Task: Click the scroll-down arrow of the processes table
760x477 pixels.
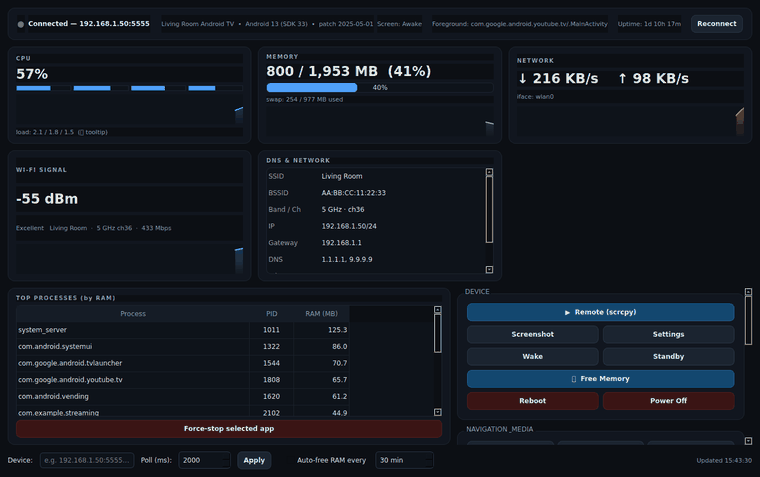Action: tap(438, 412)
